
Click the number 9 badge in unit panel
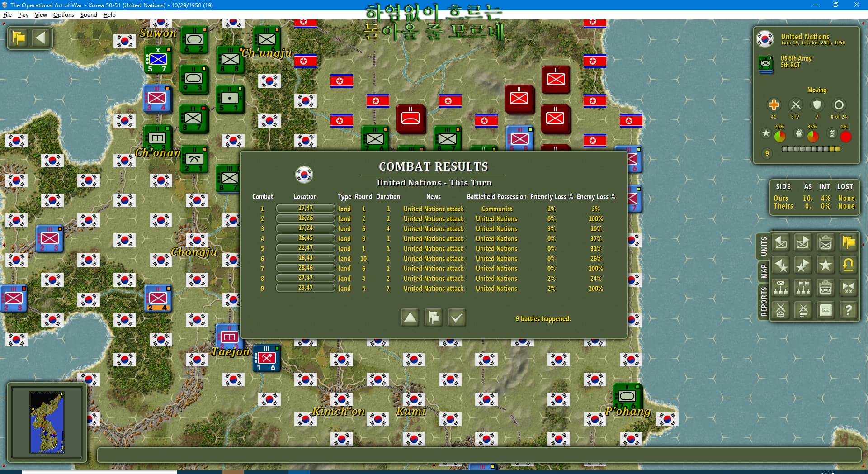767,153
